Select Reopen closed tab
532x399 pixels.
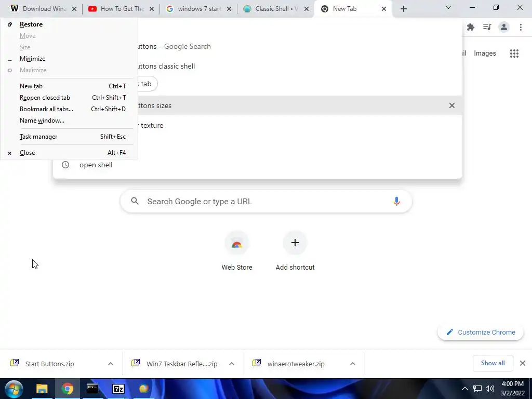click(x=69, y=98)
